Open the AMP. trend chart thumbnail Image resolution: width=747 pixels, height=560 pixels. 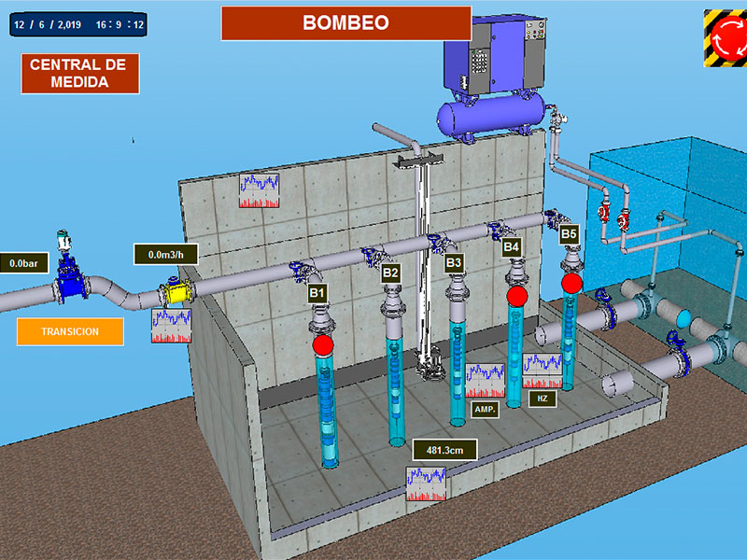tap(485, 380)
